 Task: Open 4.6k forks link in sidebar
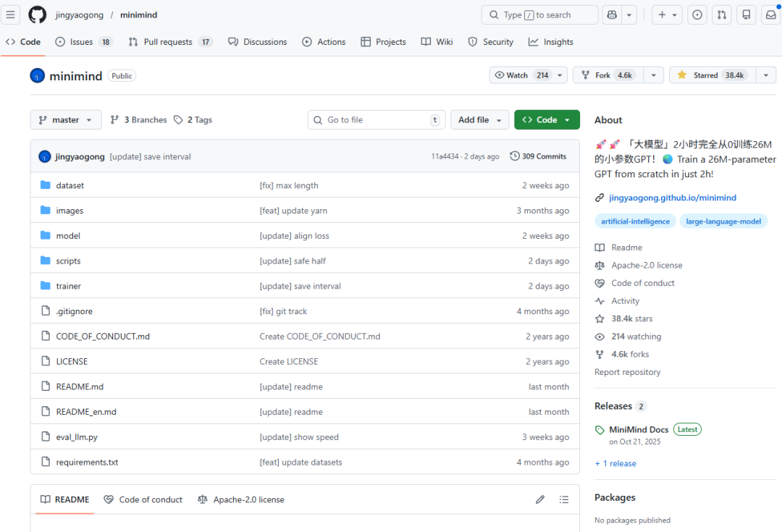click(x=622, y=355)
